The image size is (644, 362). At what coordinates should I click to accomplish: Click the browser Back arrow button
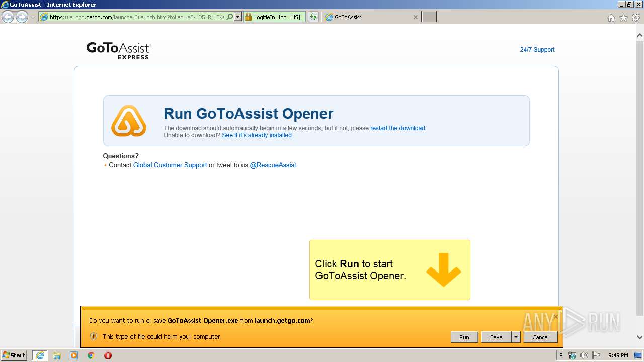(x=8, y=17)
